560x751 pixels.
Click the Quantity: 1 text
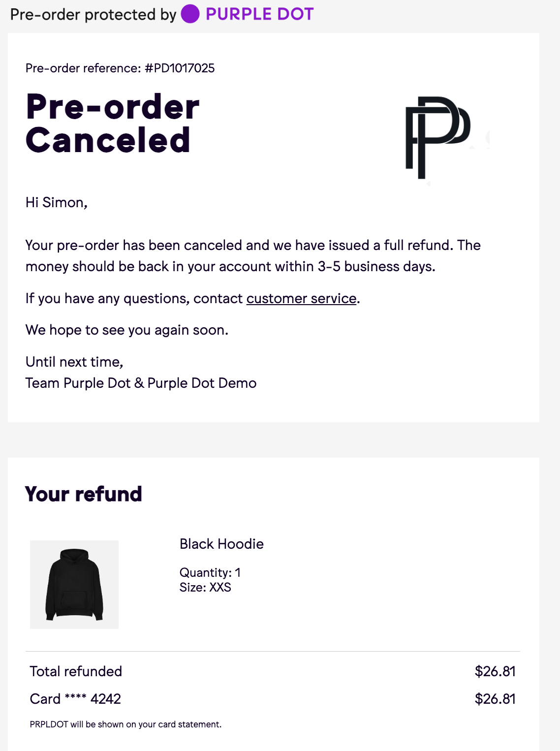click(x=210, y=572)
